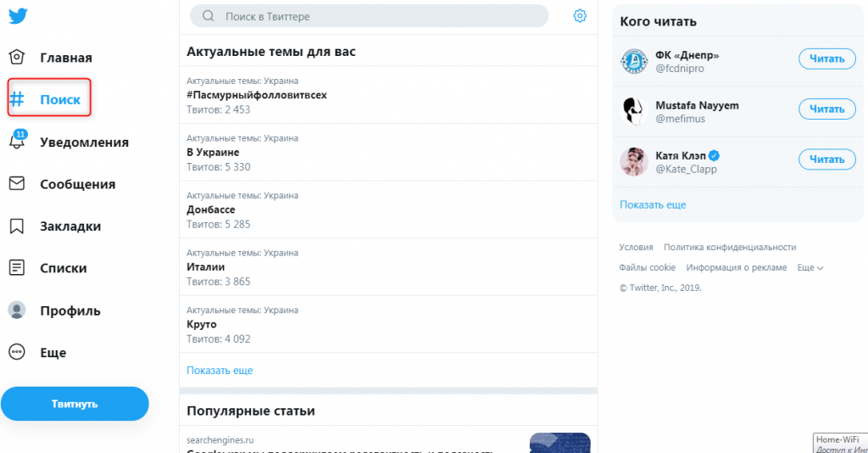This screenshot has height=453, width=868.
Task: Follow Mustafa Nayyem with Читать button
Action: 827,109
